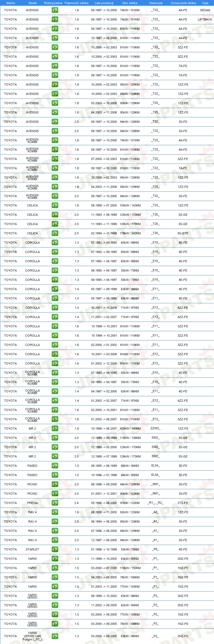Click the '105kW / 143KM' power cell
The image size is (214, 644).
(x=130, y=205)
